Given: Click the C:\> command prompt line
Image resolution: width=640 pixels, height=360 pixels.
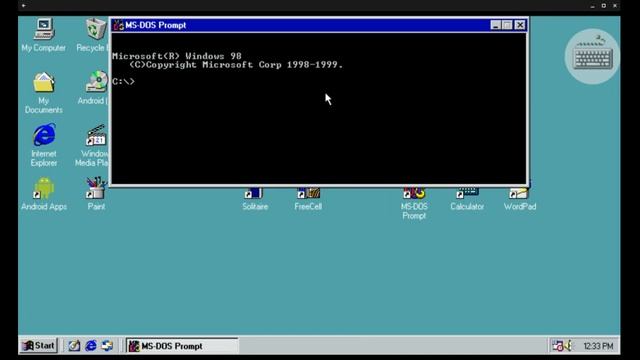Looking at the screenshot, I should click(123, 82).
